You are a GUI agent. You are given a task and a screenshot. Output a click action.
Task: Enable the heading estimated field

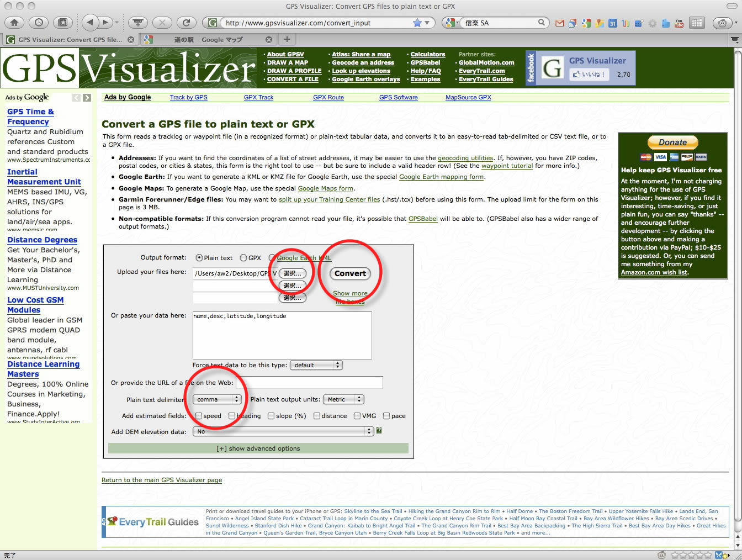point(232,416)
